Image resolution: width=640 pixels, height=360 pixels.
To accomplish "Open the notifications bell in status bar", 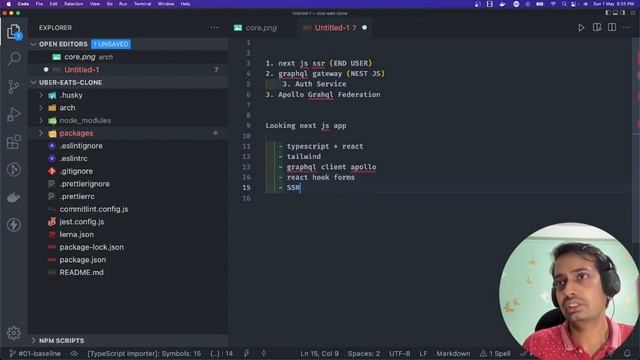I will (x=627, y=353).
